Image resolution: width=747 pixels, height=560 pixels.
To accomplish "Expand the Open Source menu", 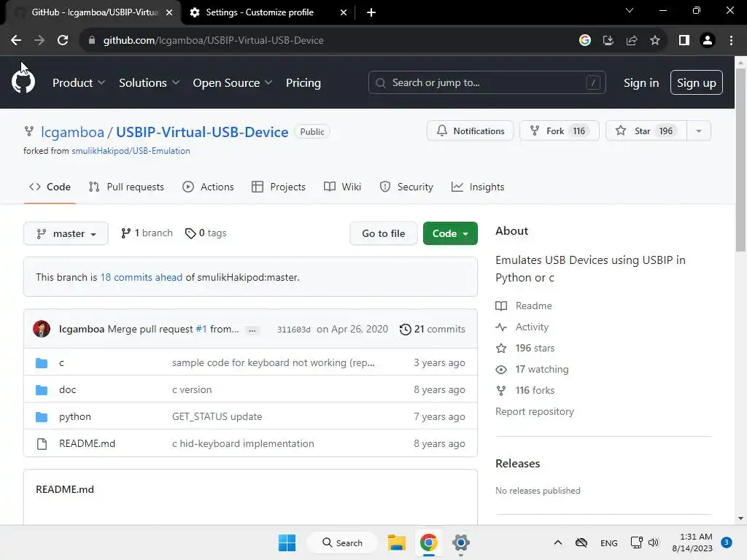I will [x=233, y=83].
